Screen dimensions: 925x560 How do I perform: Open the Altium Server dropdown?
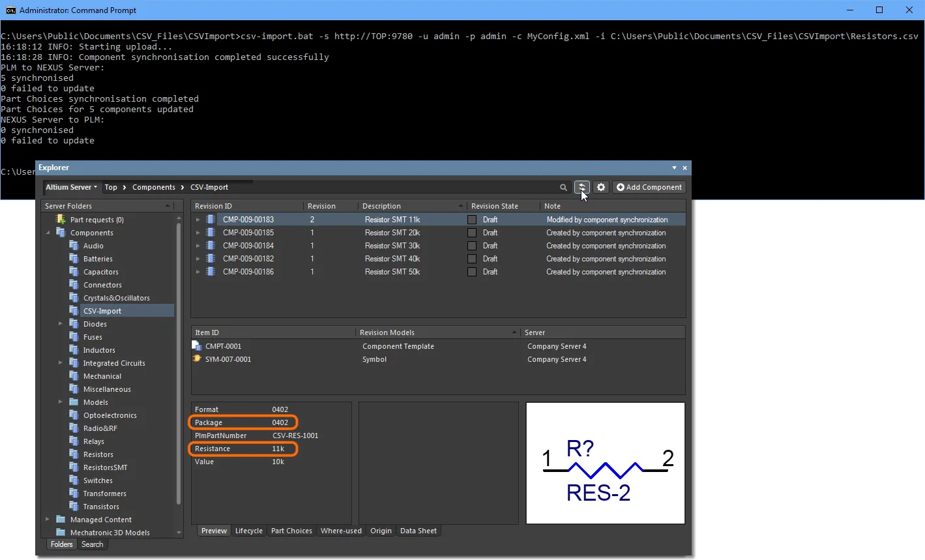(71, 187)
